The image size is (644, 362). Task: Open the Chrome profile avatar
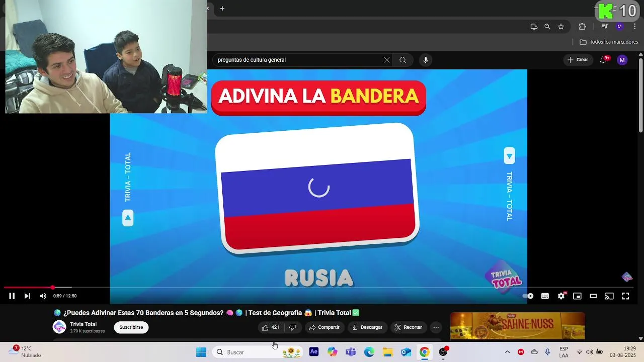(619, 27)
